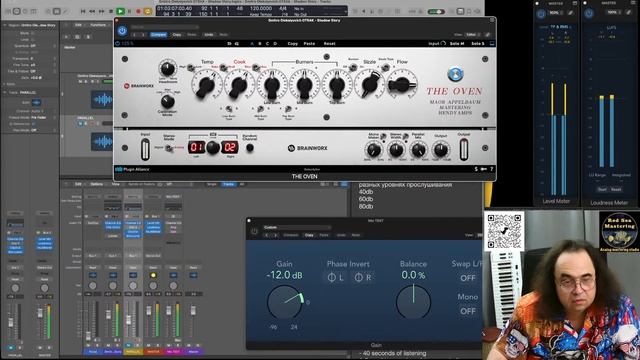
Task: Open help with the question mark icon
Action: click(491, 169)
